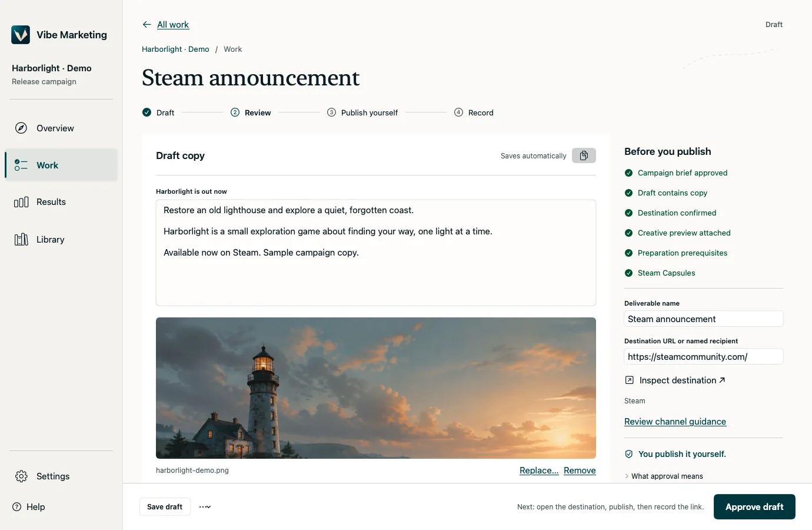Open the Review channel guidance link
The width and height of the screenshot is (812, 530).
(675, 421)
